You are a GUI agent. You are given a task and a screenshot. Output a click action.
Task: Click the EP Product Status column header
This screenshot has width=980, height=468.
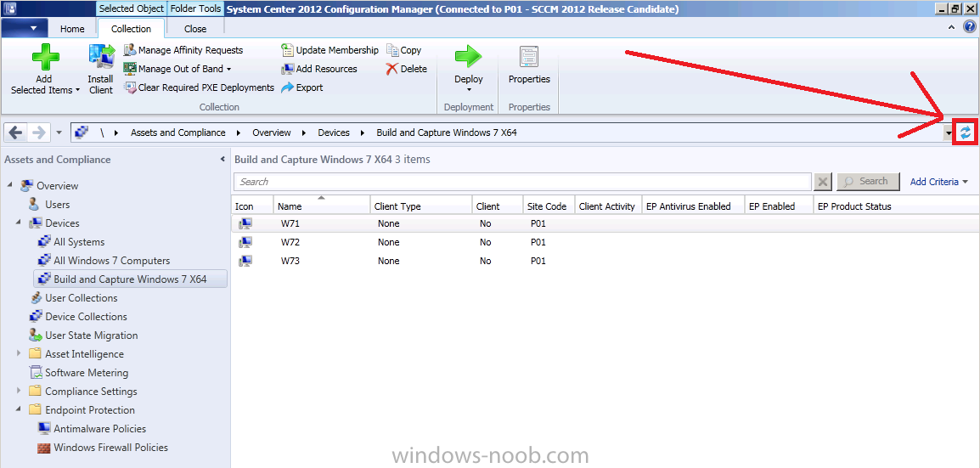896,206
